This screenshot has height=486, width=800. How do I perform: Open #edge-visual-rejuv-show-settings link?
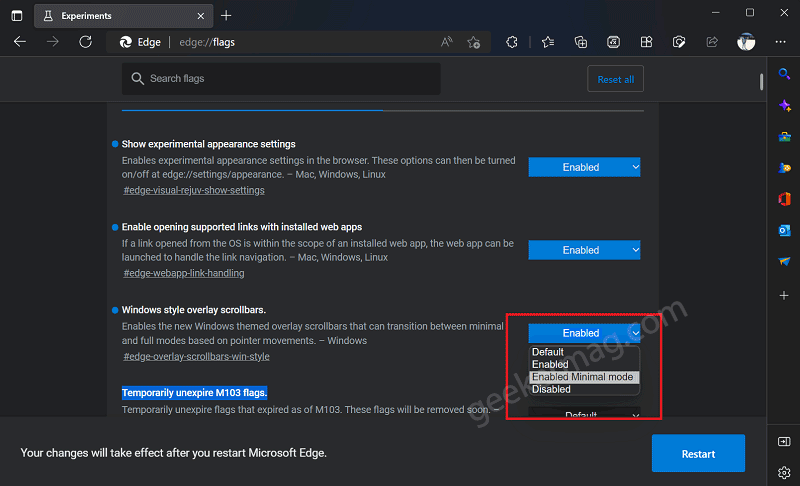coord(194,190)
